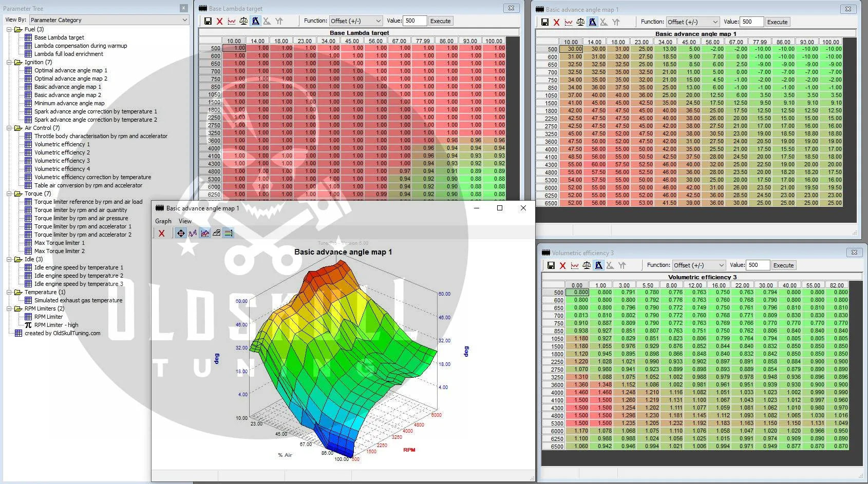Click save icon in Volumetric efficiency 3 toolbar
This screenshot has width=868, height=484.
click(551, 265)
